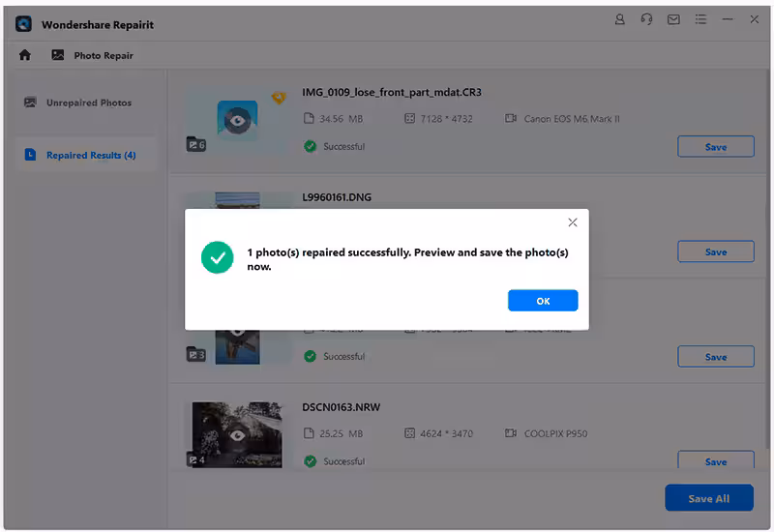This screenshot has height=532, width=774.
Task: Click the L9960161.DNG thumbnail
Action: tap(237, 200)
